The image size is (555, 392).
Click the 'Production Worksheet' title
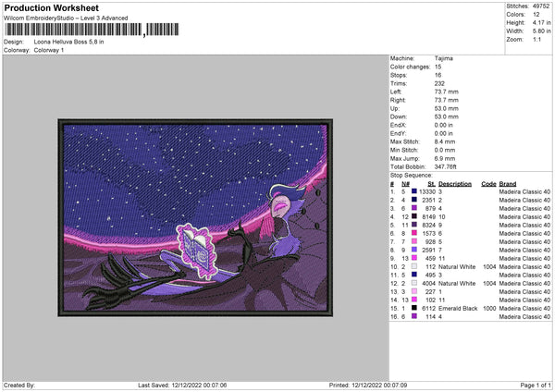pos(51,7)
